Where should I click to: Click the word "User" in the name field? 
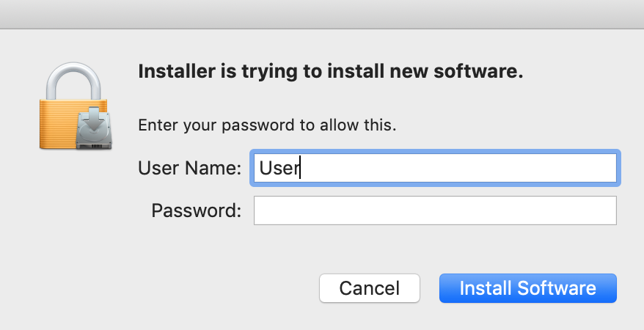coord(279,169)
